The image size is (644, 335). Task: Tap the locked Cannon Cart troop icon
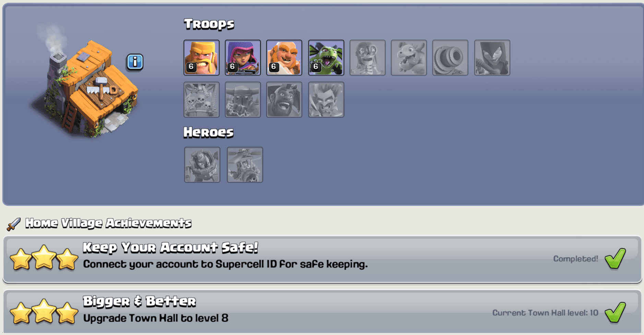450,58
